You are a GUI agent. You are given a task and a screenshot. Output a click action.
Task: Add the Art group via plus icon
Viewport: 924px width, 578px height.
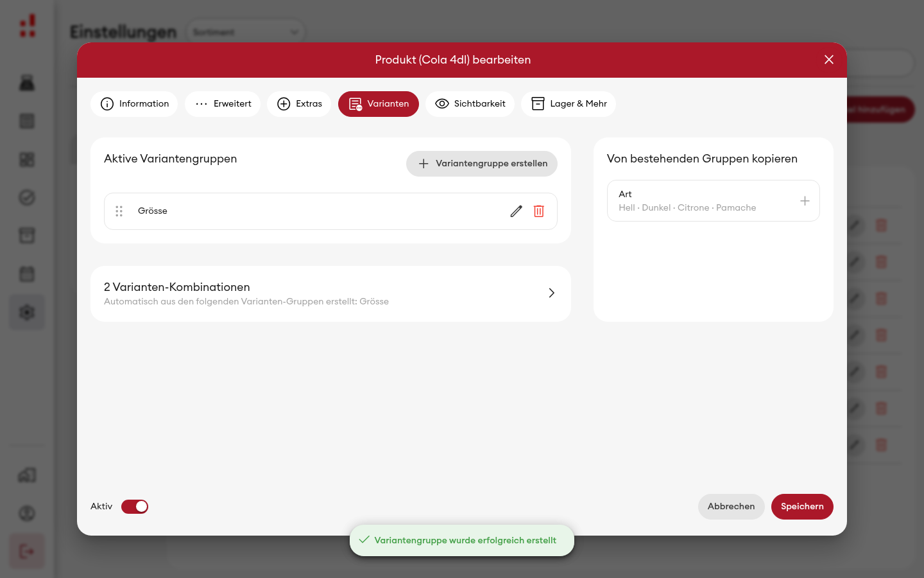(805, 201)
